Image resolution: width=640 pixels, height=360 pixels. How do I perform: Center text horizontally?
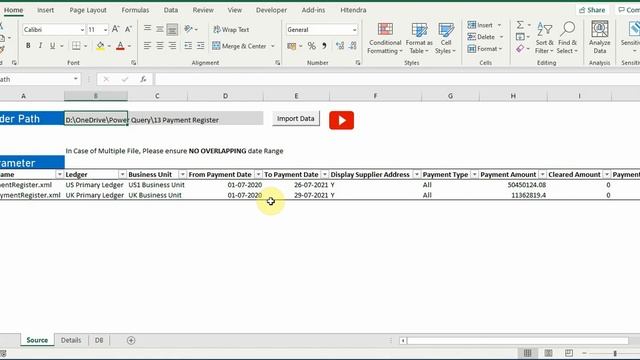[x=160, y=46]
